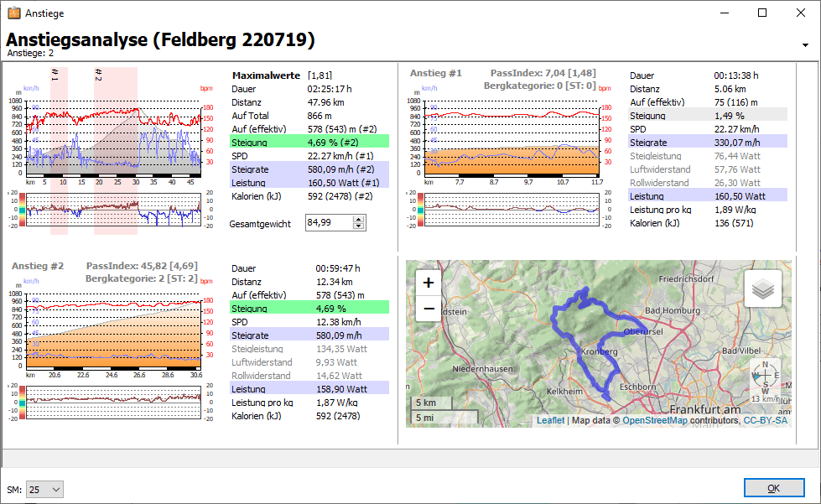Select climb marker #2 in overview chart

[98, 75]
